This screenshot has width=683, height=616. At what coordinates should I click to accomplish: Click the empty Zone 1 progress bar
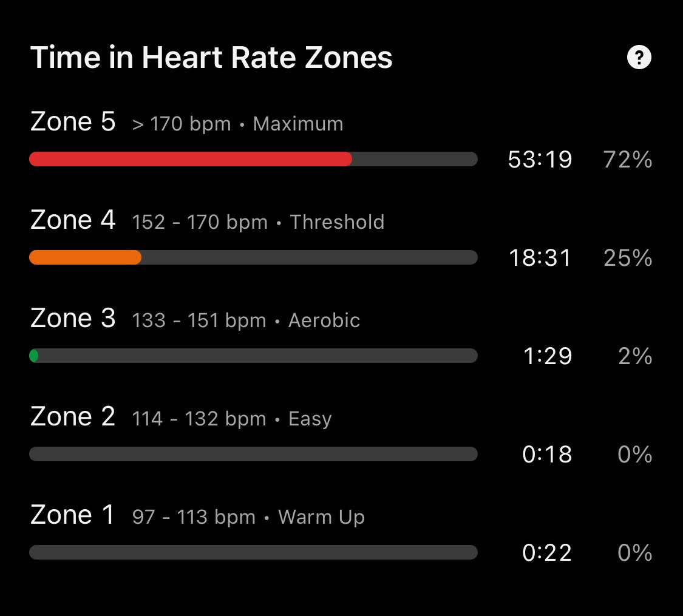(254, 552)
